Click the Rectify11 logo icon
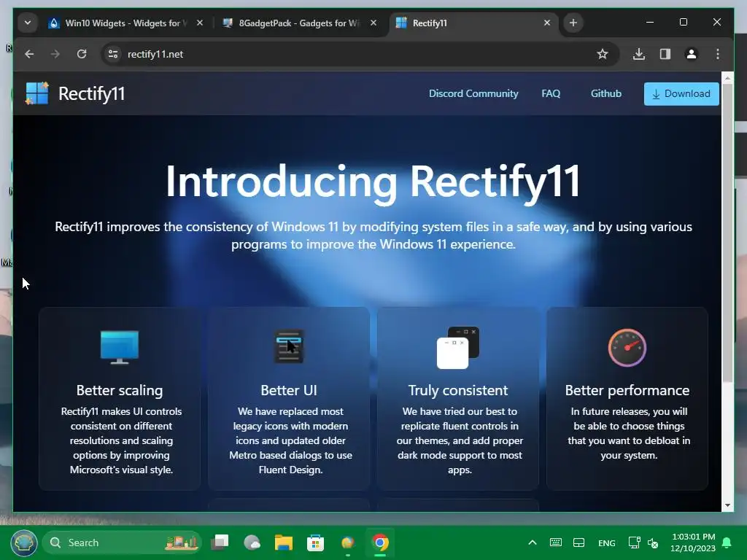This screenshot has width=747, height=560. pos(37,93)
